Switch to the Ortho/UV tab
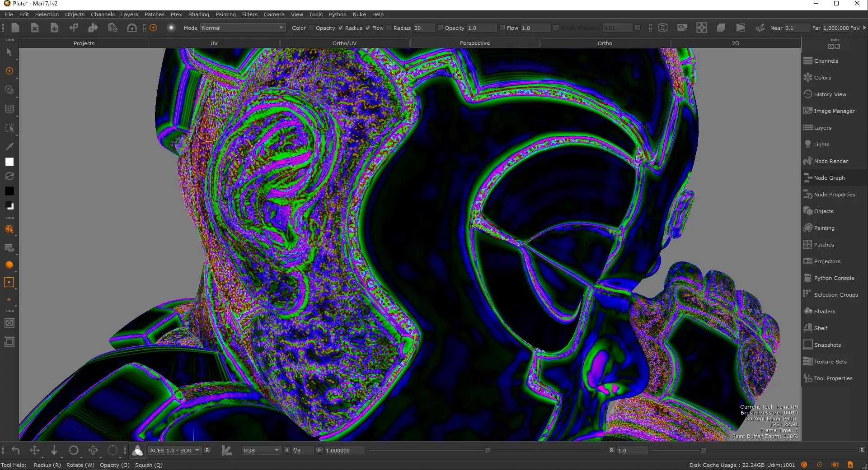Image resolution: width=868 pixels, height=470 pixels. [345, 43]
